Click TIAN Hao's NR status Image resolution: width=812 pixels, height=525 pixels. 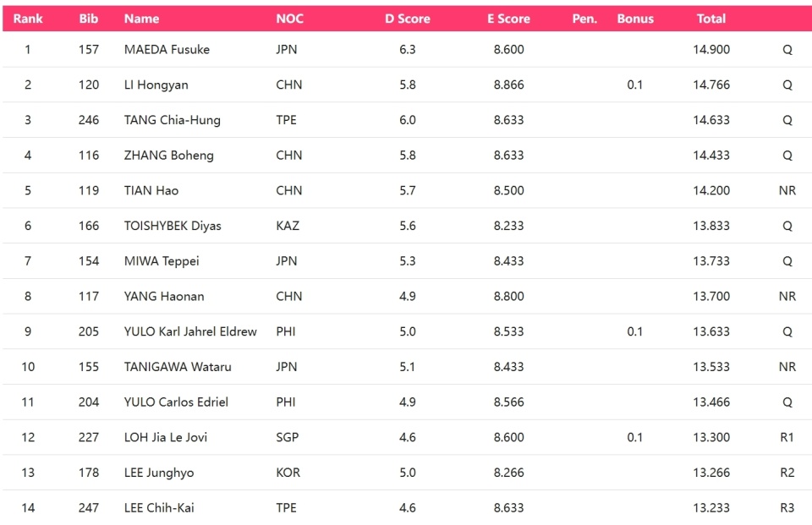[787, 190]
